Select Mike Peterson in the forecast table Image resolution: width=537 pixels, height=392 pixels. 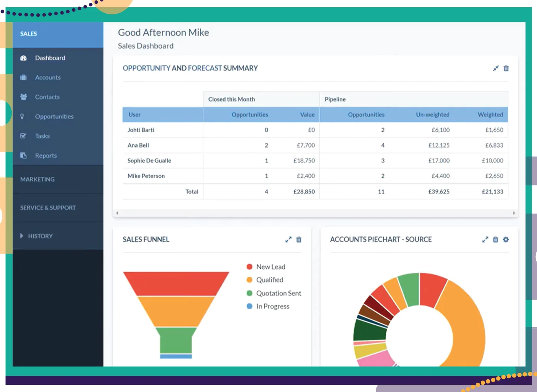click(x=146, y=176)
